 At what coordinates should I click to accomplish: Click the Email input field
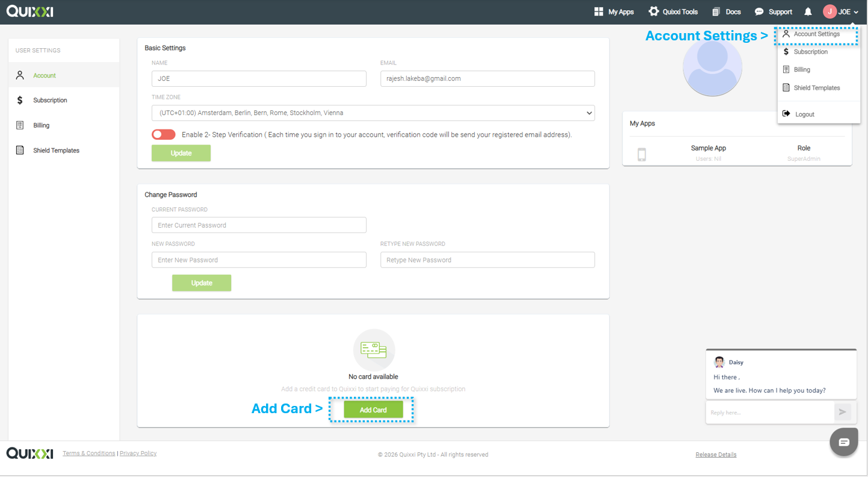pos(488,78)
